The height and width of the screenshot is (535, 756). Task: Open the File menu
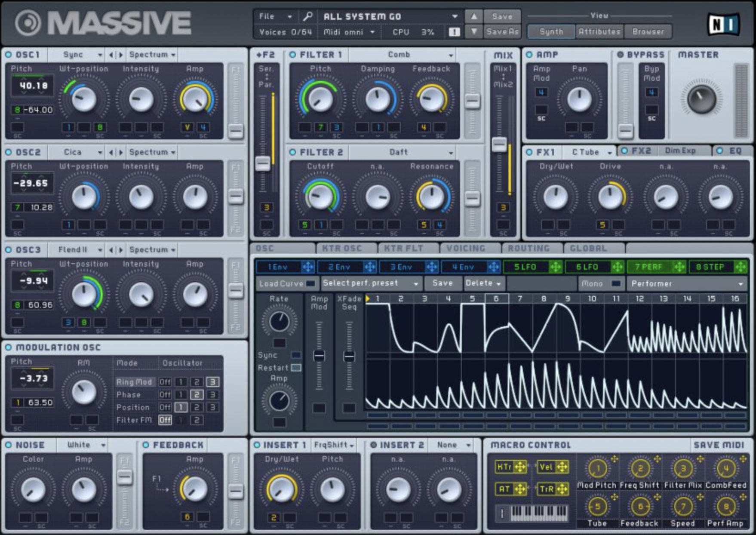(271, 16)
